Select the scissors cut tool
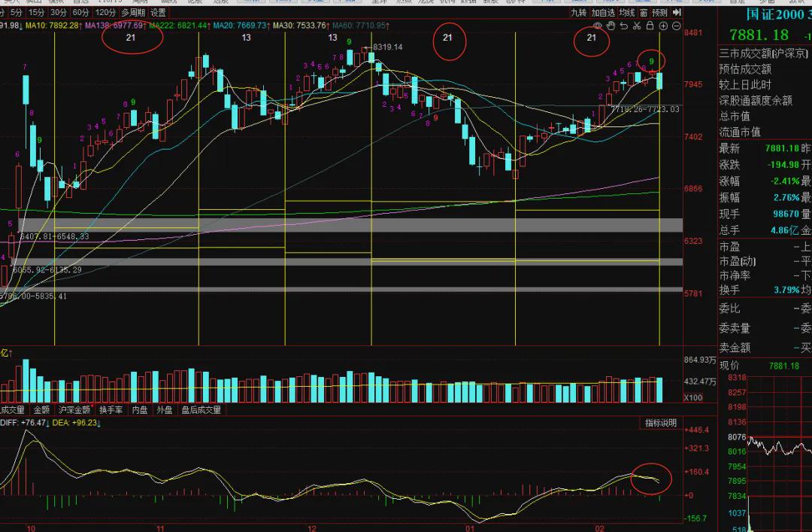812x532 pixels. 637,26
